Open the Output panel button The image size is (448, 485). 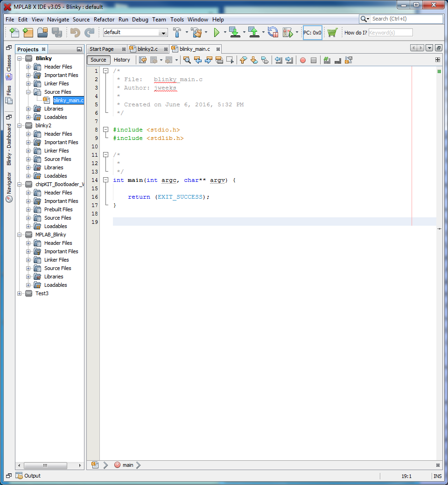pos(28,476)
